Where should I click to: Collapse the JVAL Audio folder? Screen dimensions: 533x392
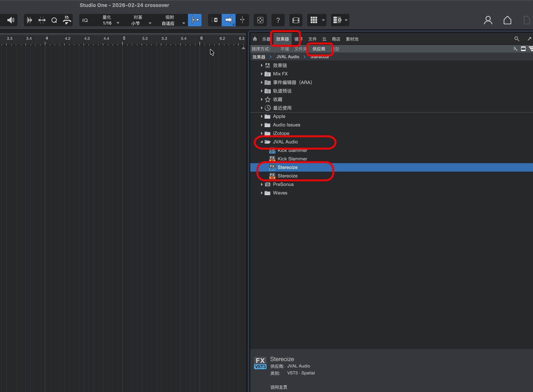(x=262, y=142)
